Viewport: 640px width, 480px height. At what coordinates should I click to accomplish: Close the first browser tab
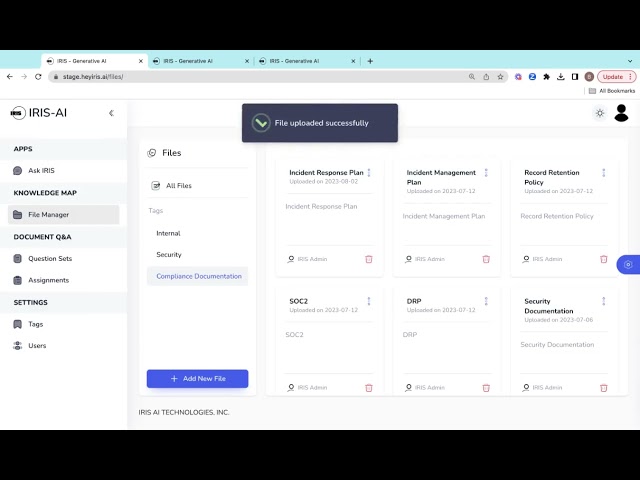141,61
